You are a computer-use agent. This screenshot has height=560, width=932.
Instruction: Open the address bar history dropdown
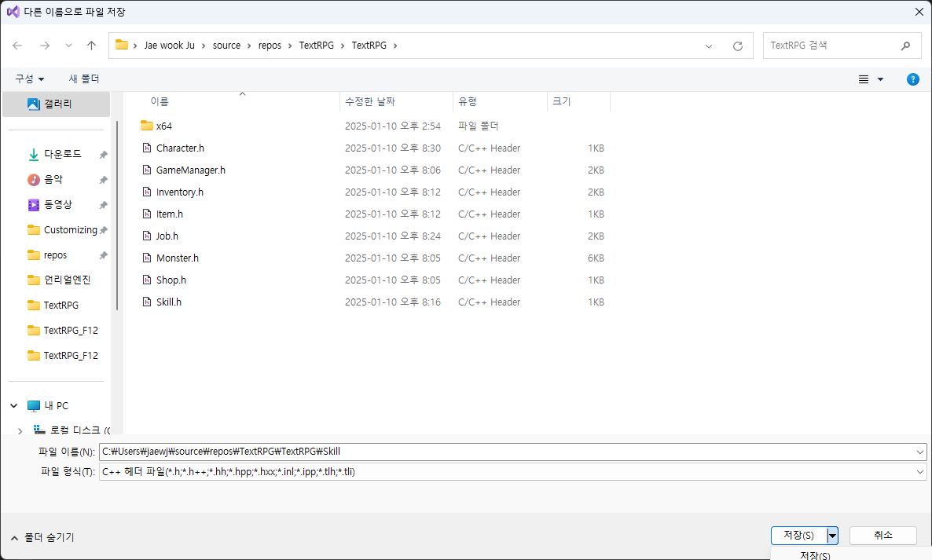click(709, 46)
